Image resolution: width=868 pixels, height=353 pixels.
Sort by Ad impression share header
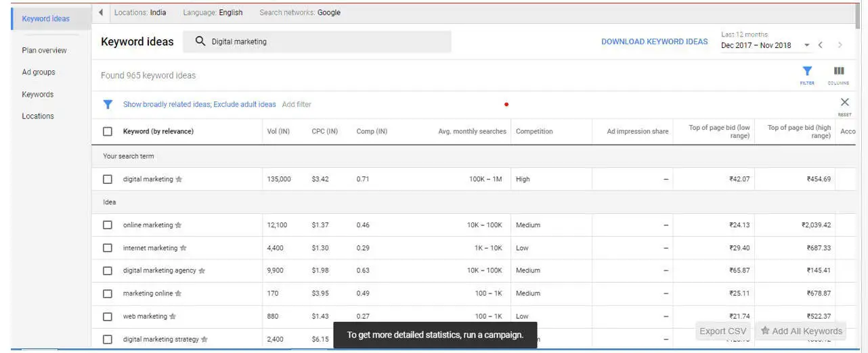click(638, 131)
